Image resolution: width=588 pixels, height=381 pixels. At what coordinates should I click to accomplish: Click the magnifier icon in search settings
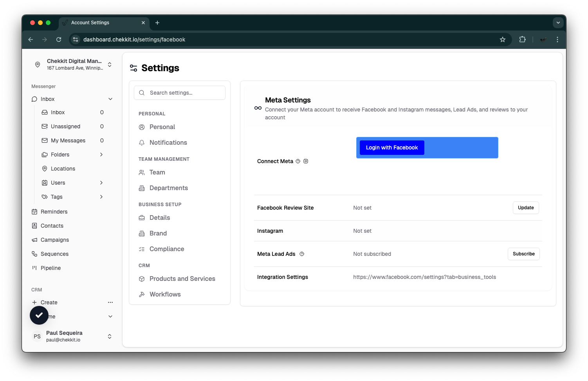point(142,93)
